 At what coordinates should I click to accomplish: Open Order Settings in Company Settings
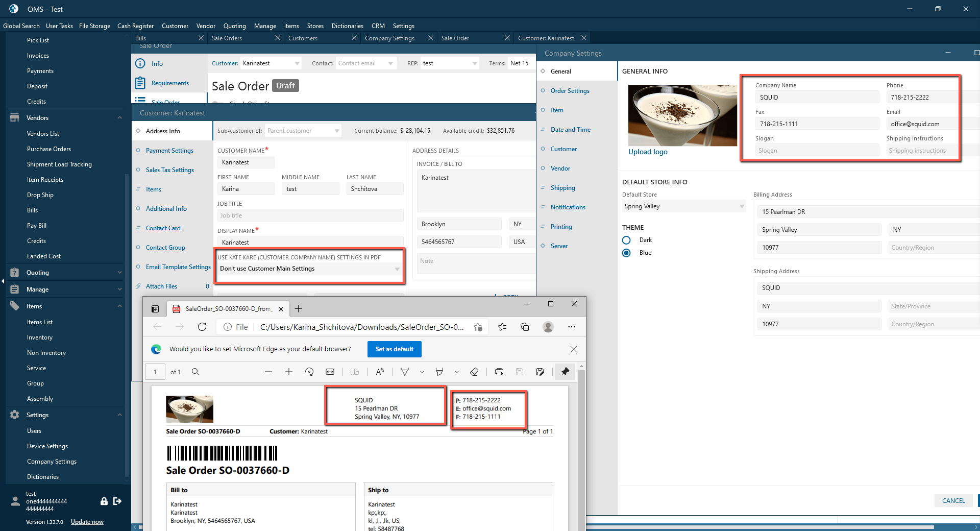570,91
